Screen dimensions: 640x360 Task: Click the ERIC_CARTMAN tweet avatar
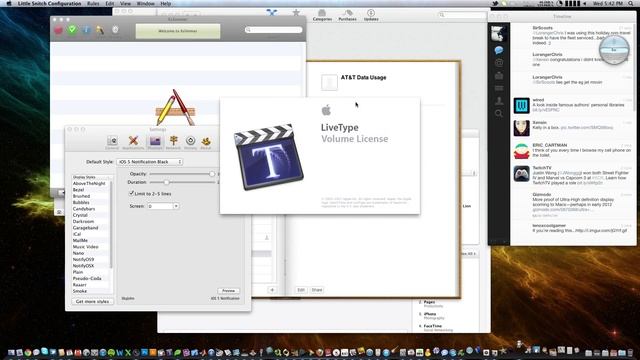point(521,151)
